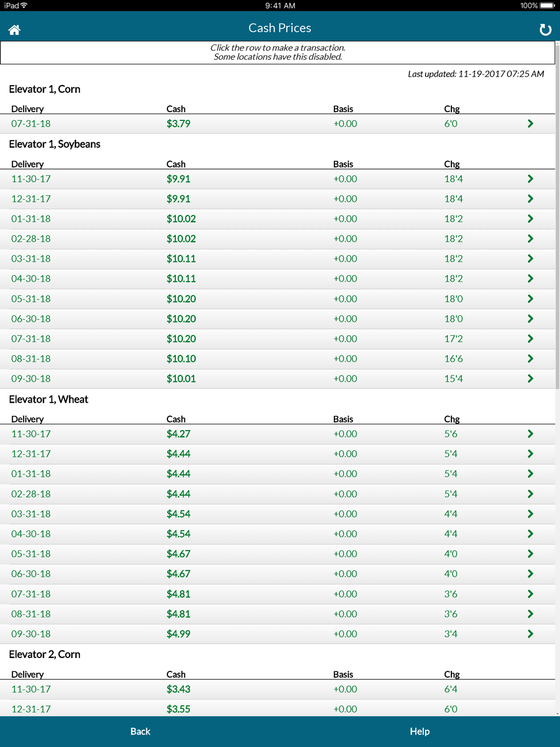Open chevron for Wheat 01-31-18 row

coord(530,474)
